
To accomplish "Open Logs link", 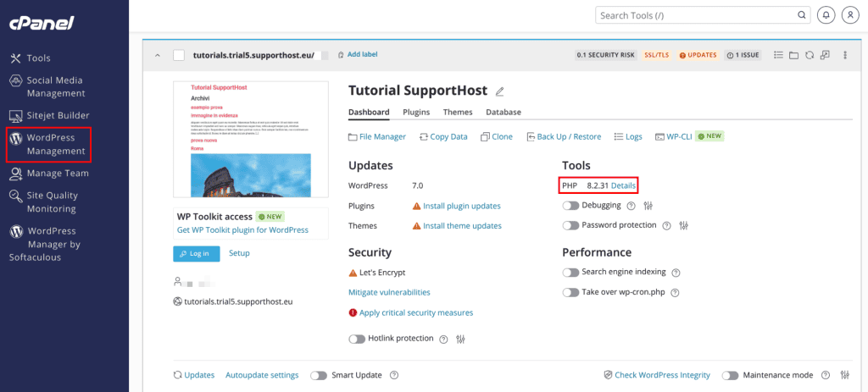I will point(628,136).
